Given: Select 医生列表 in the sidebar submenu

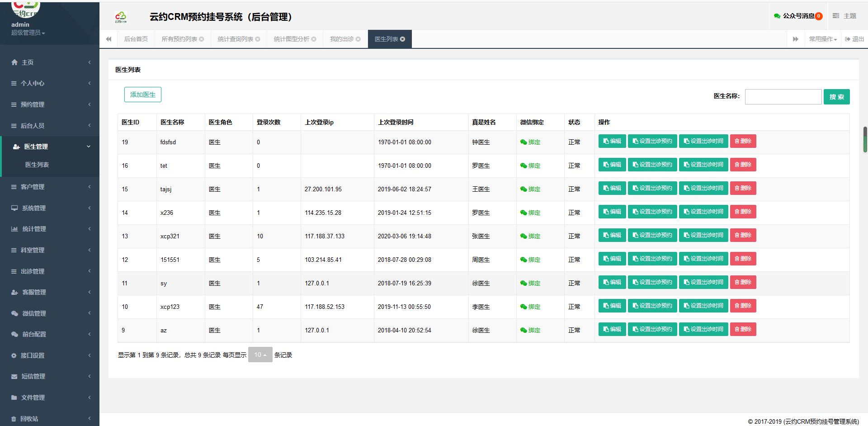Looking at the screenshot, I should point(37,165).
